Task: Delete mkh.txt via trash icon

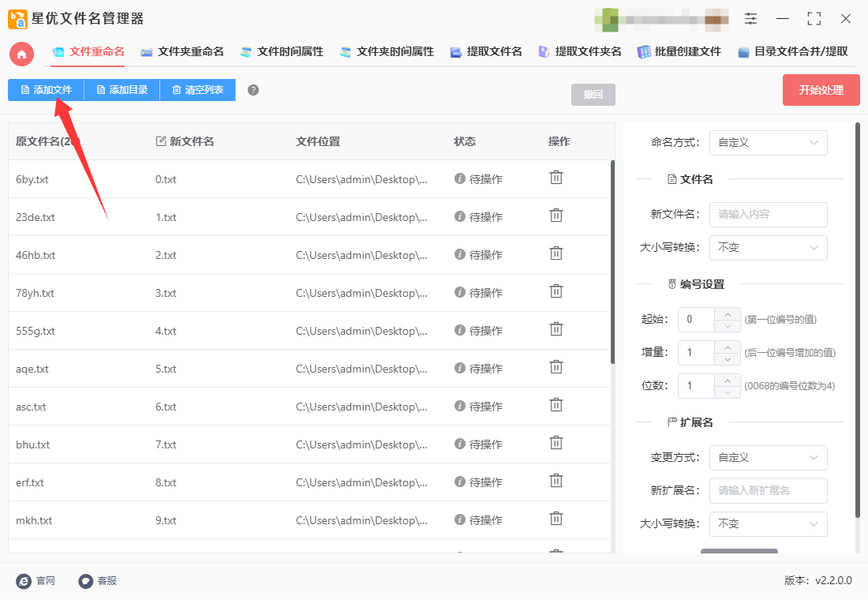Action: [556, 519]
